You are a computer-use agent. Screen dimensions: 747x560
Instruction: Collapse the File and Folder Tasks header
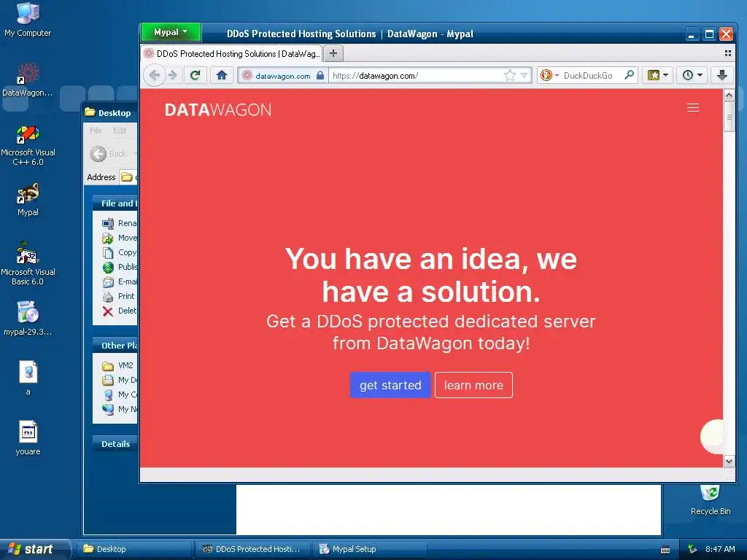pyautogui.click(x=115, y=203)
